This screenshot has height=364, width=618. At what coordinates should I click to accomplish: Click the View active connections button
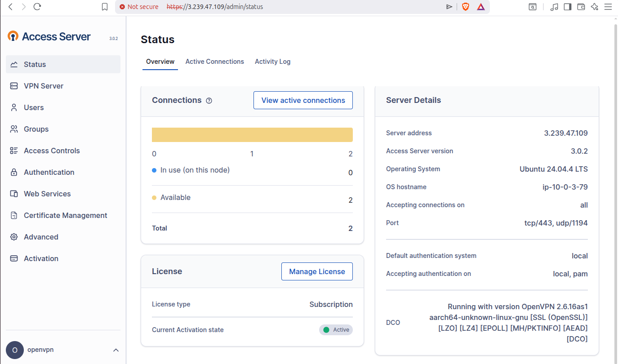coord(303,100)
